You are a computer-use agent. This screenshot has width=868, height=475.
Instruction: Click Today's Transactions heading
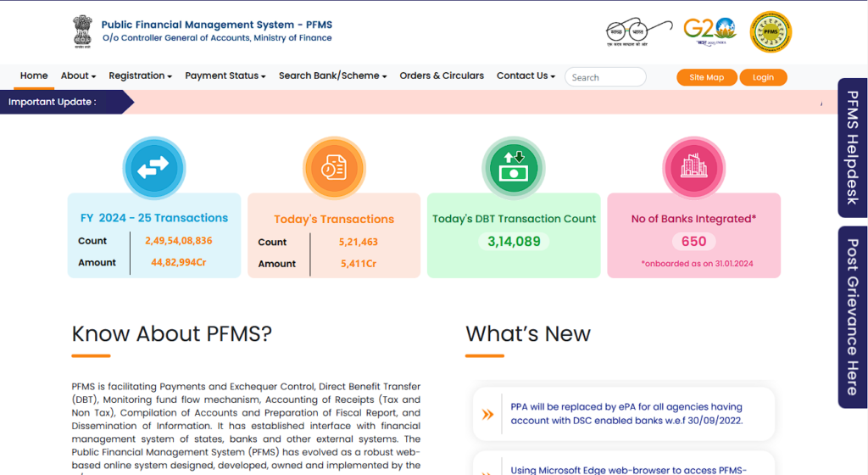pyautogui.click(x=334, y=219)
